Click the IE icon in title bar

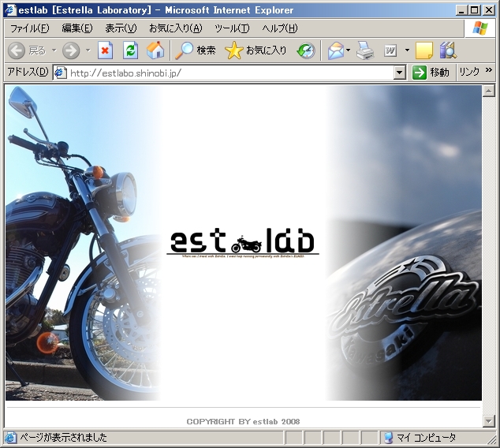[10, 10]
